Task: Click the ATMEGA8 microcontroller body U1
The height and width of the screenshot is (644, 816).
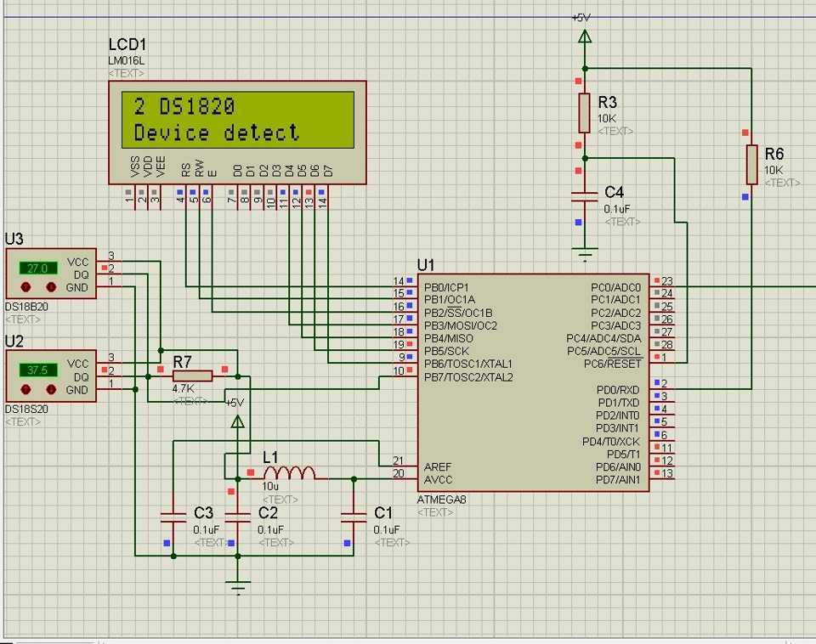Action: coord(533,383)
